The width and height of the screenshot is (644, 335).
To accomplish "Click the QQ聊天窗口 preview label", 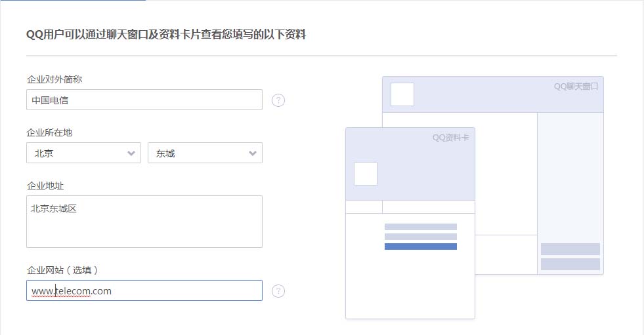I will point(576,87).
